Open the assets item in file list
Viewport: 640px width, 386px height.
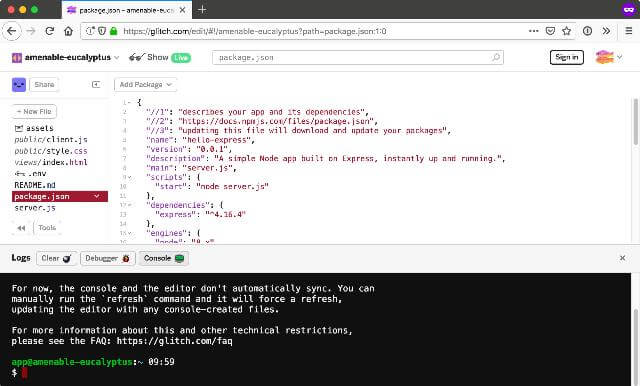point(34,128)
